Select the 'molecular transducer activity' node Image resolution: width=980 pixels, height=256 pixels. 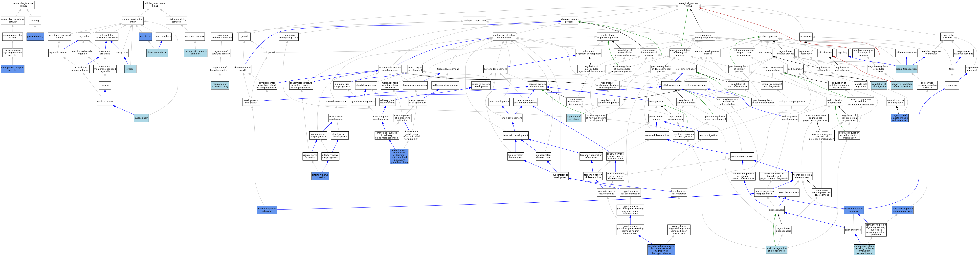[x=13, y=21]
